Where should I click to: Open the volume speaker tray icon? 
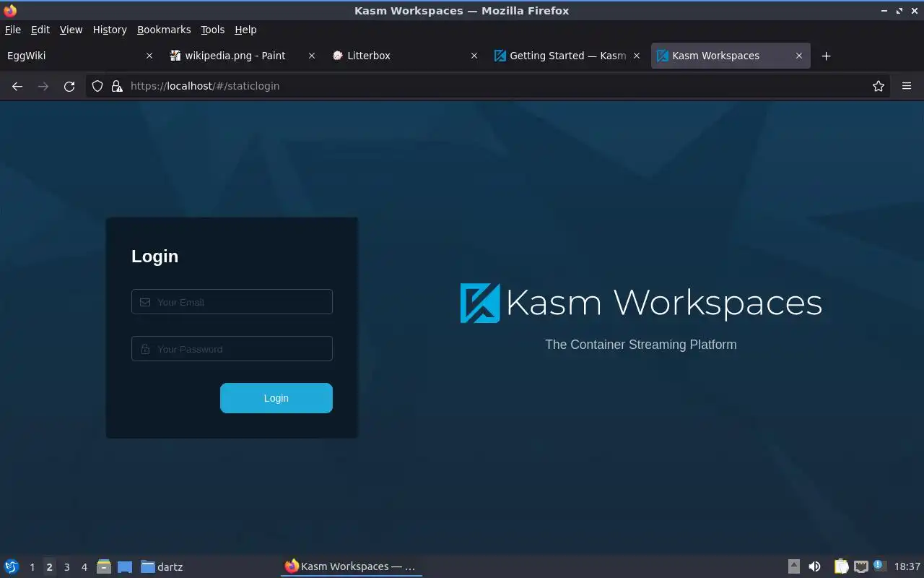click(814, 566)
